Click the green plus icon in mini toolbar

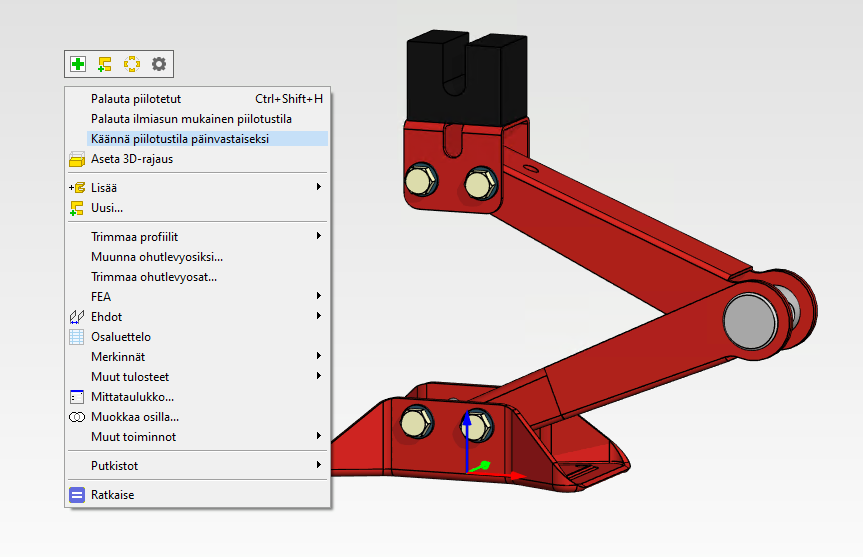pos(78,64)
